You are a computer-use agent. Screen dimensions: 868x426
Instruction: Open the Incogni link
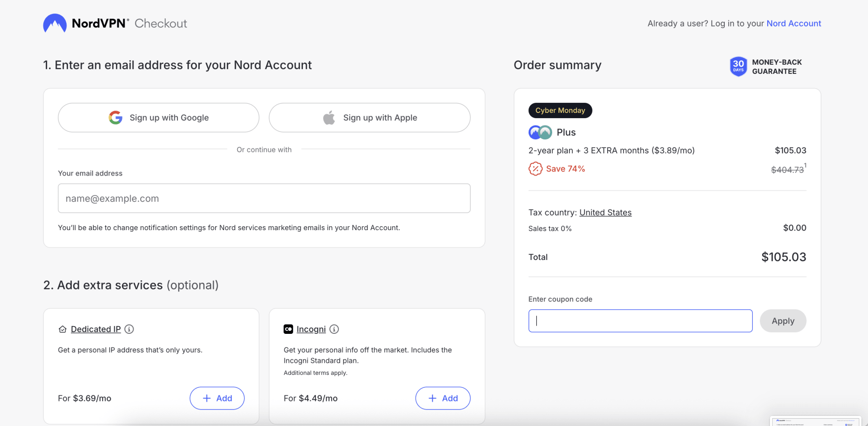click(x=311, y=329)
